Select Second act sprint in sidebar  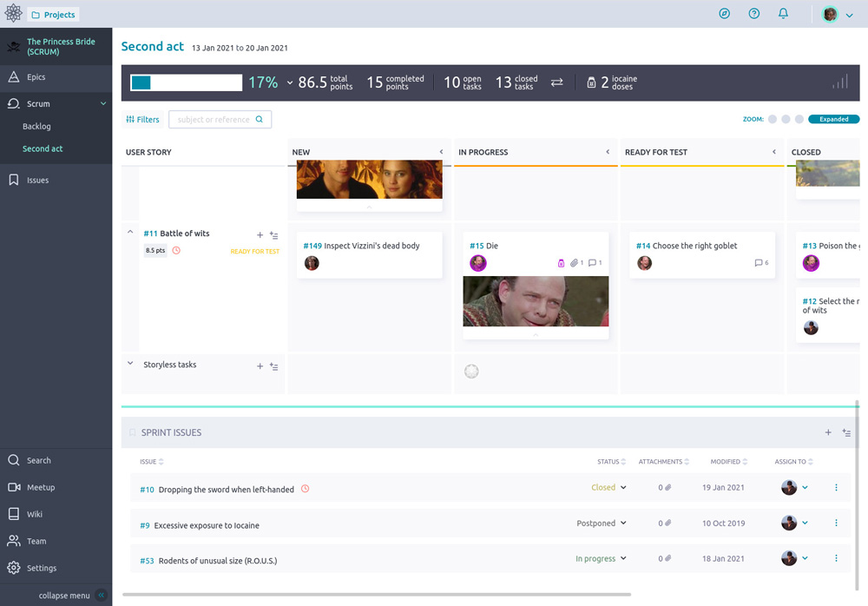tap(42, 148)
